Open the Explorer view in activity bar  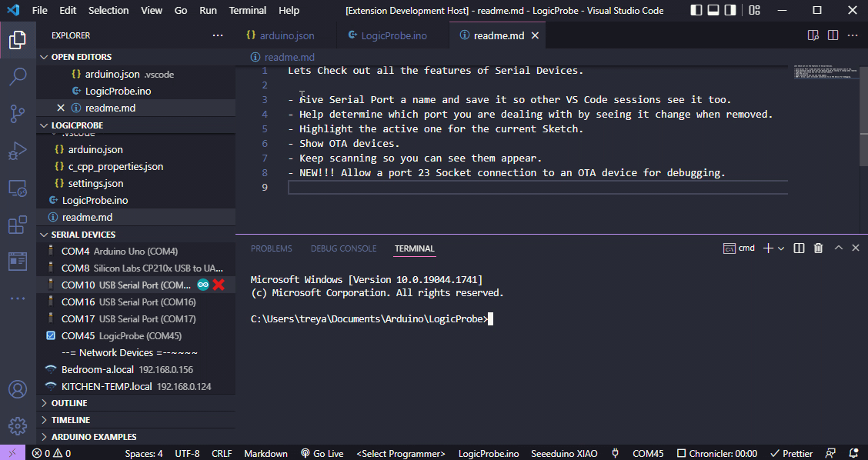(18, 40)
